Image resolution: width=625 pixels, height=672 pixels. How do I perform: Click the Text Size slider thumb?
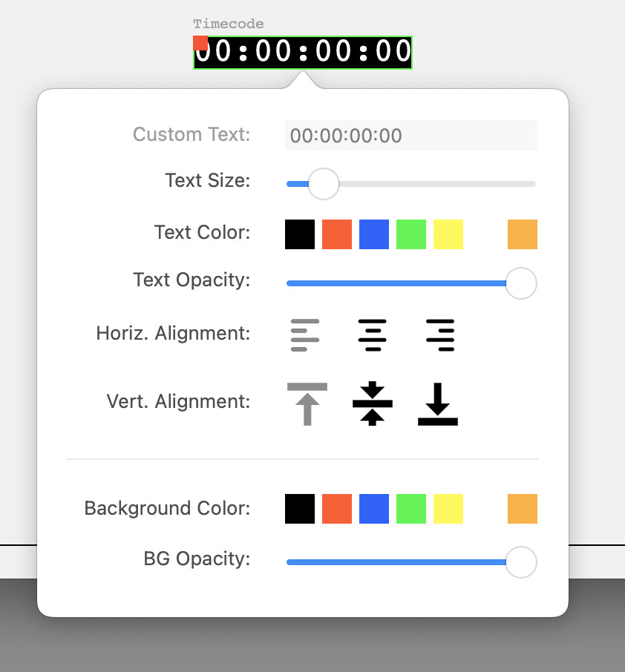pos(323,184)
